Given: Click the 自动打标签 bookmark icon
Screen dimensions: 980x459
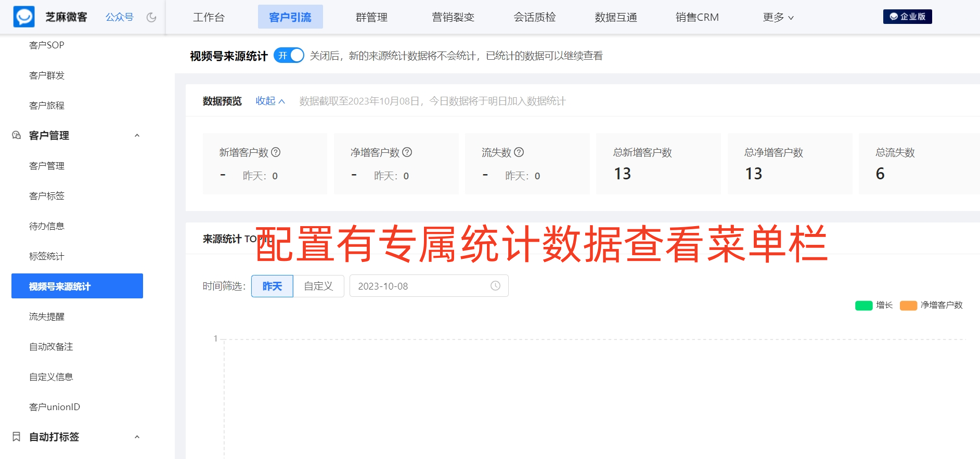Looking at the screenshot, I should [x=17, y=437].
